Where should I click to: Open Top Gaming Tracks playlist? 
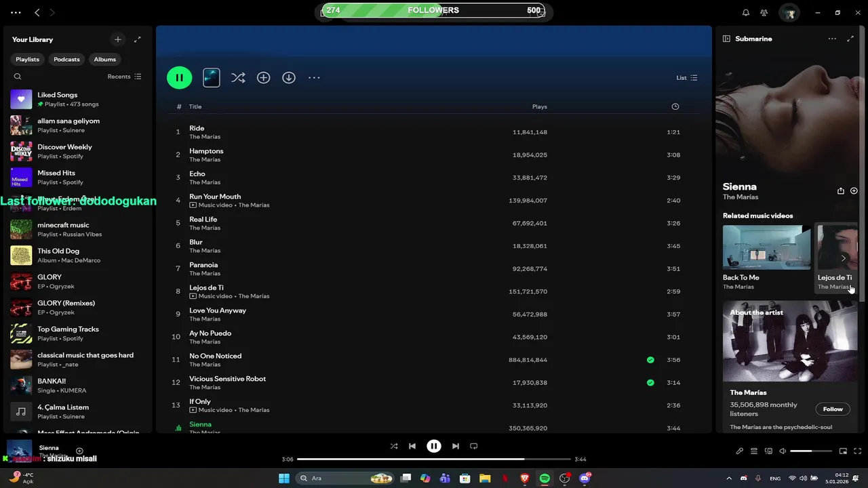click(77, 333)
